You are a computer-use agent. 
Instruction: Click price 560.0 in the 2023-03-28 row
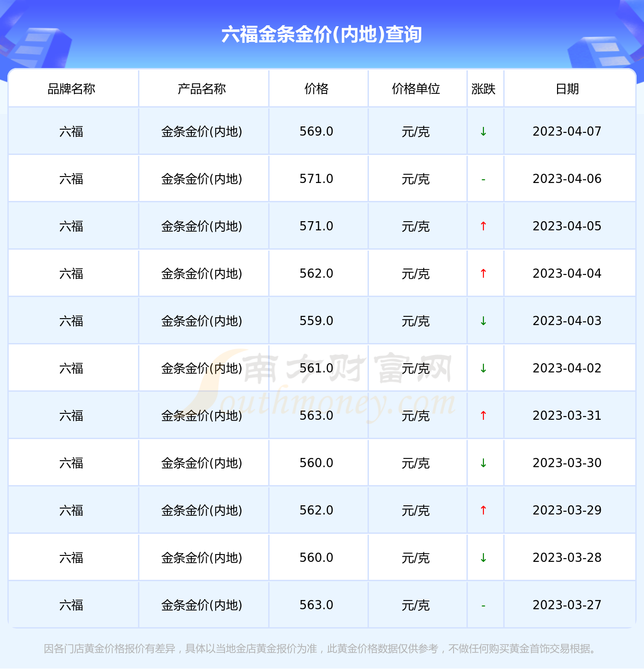click(x=316, y=558)
